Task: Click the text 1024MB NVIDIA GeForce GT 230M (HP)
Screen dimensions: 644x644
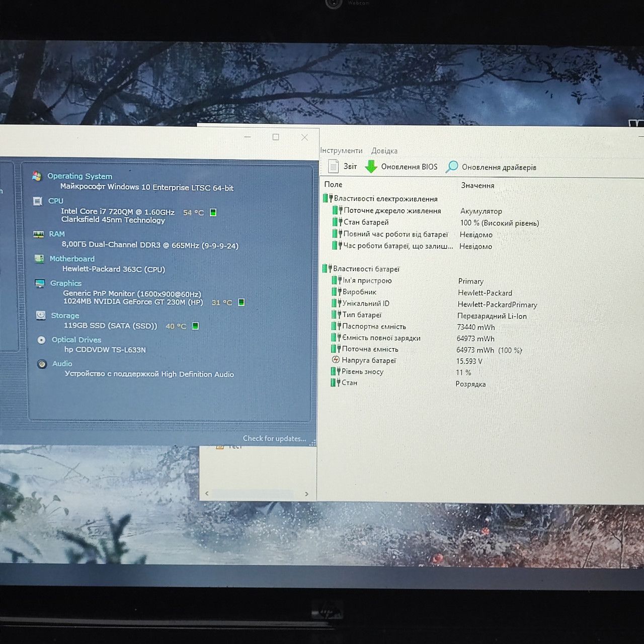Action: pos(133,302)
